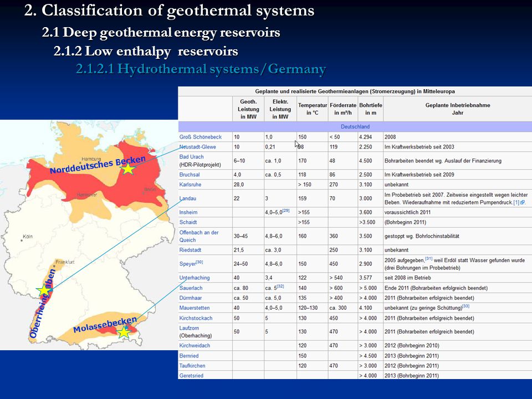This screenshot has height=399, width=532.
Task: Click the Bohrtiefe in m header
Action: pos(371,109)
